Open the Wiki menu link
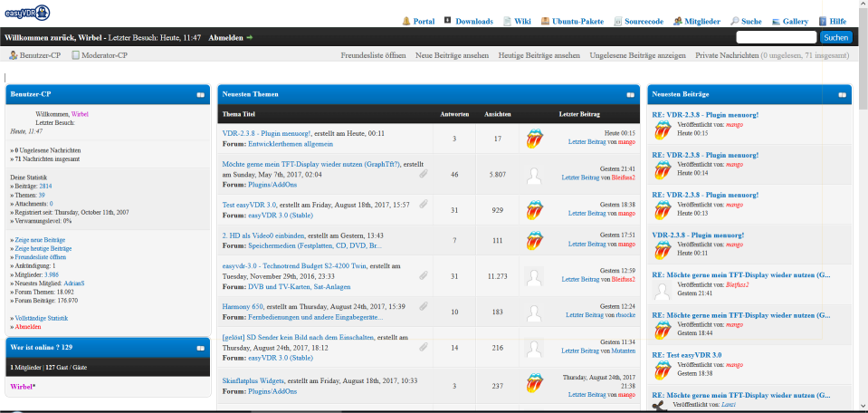Screen dimensions: 868x413 pyautogui.click(x=522, y=22)
